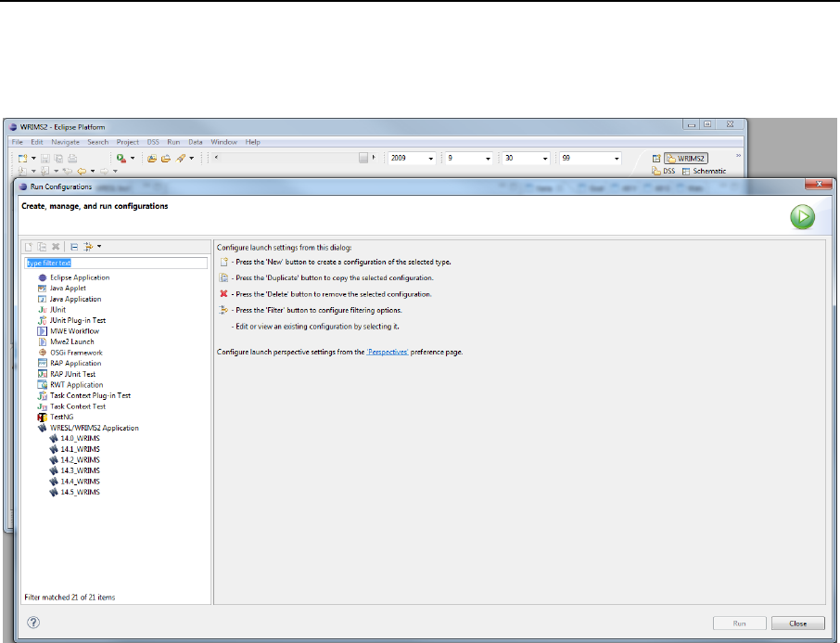Viewport: 840px width, 643px height.
Task: Click the Delete configuration X icon
Action: (56, 247)
